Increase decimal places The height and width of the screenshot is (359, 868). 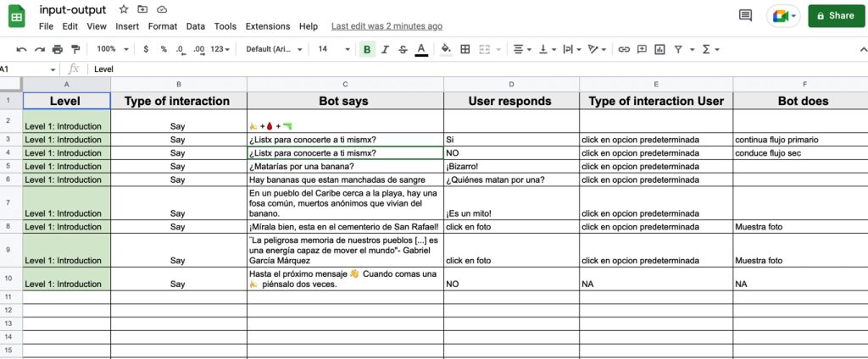tap(199, 49)
